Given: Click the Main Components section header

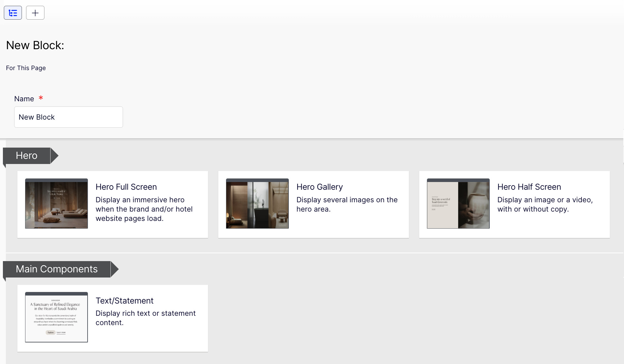Looking at the screenshot, I should [x=57, y=269].
